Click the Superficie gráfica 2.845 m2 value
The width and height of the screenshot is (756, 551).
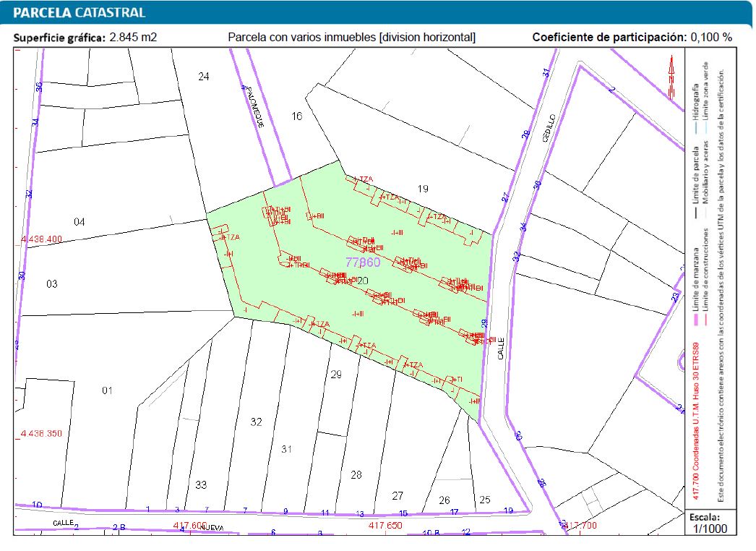point(133,37)
